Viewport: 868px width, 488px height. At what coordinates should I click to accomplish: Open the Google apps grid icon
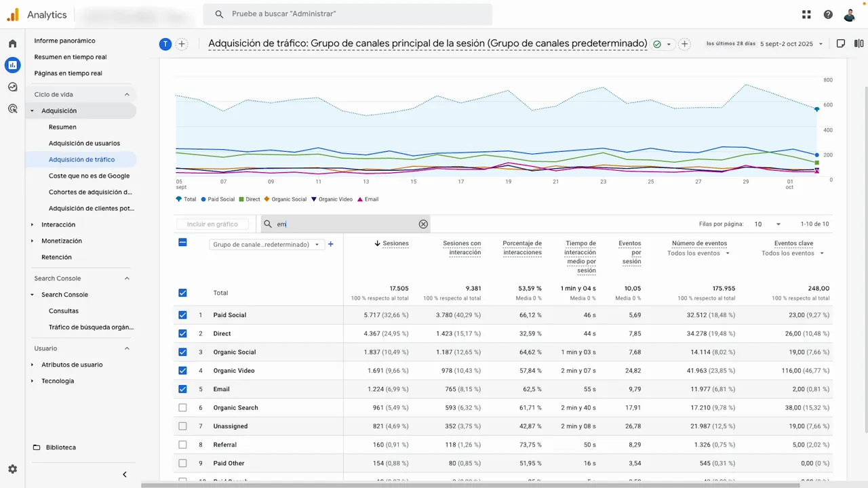(806, 14)
